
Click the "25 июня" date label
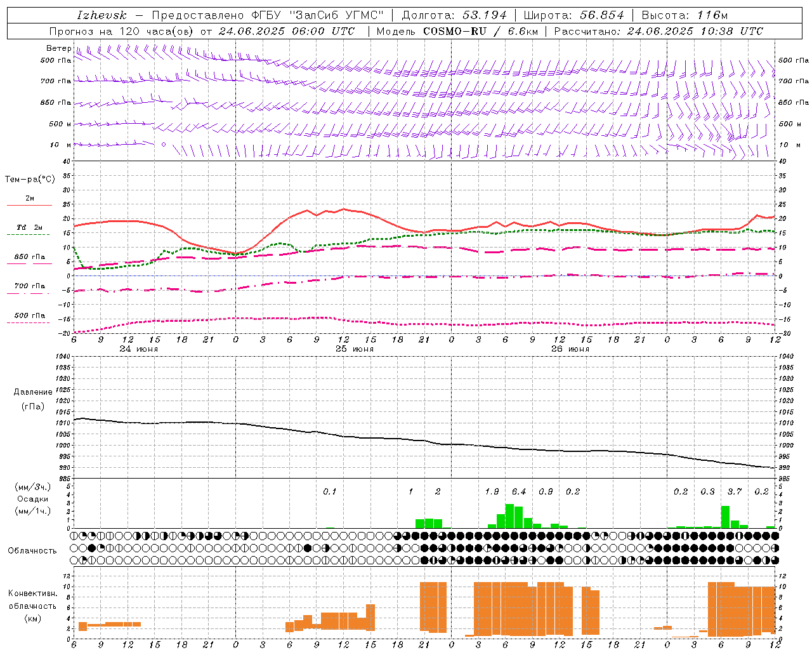pyautogui.click(x=355, y=349)
